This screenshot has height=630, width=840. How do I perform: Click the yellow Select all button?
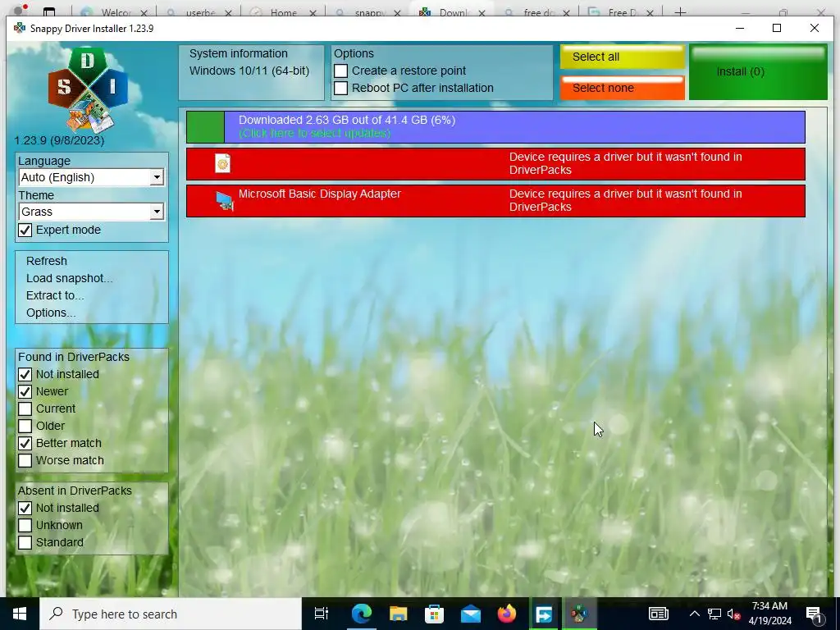(x=623, y=57)
